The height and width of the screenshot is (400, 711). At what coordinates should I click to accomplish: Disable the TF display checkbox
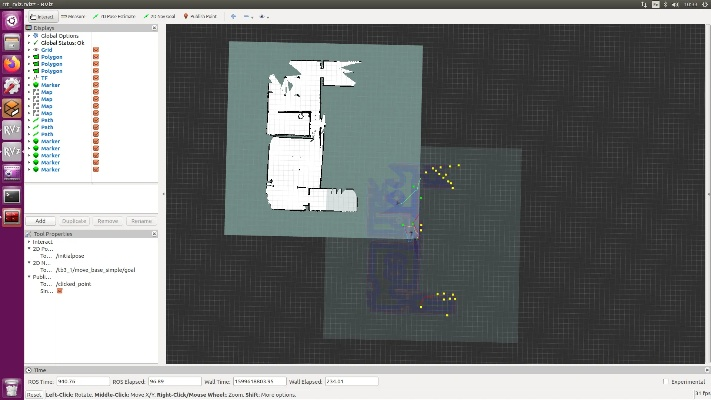tap(96, 78)
